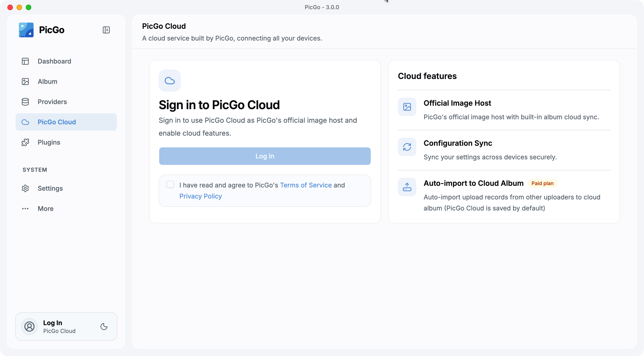Click the Plugins puzzle piece icon

(25, 143)
